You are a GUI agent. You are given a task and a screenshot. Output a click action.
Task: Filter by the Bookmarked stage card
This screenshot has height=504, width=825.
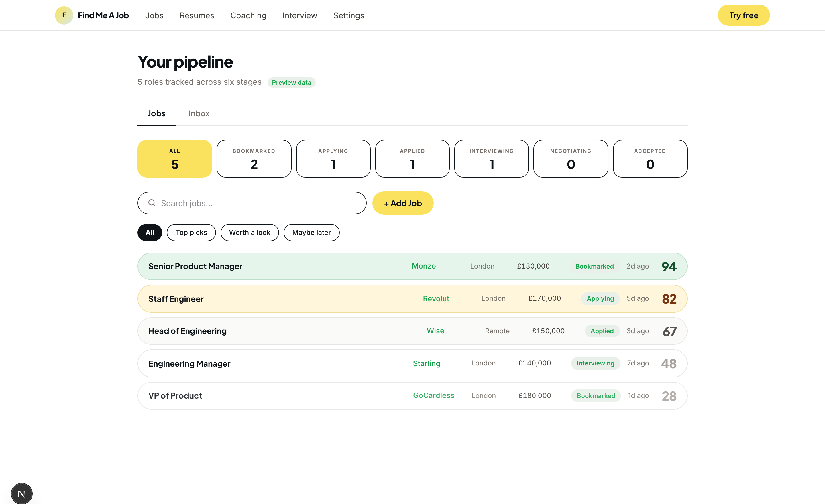click(x=254, y=159)
